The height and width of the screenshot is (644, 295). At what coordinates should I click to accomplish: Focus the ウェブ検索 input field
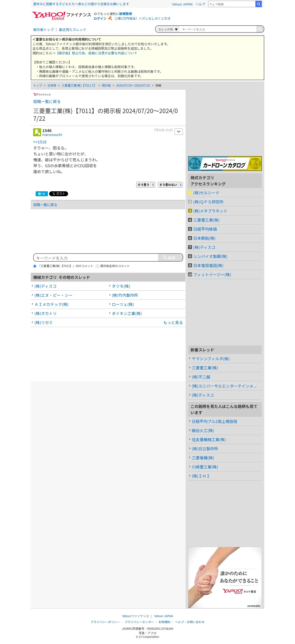[x=232, y=4]
